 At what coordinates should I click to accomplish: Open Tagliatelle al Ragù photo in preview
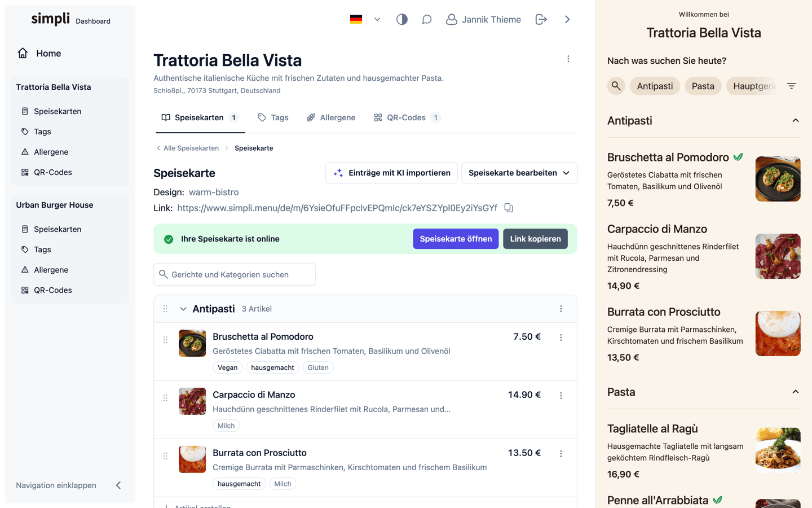pos(778,450)
